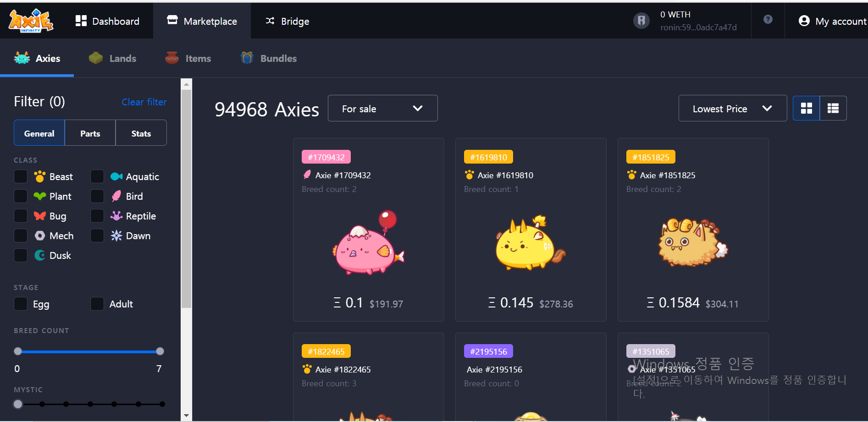Click the #1822465 ID badge

(326, 351)
